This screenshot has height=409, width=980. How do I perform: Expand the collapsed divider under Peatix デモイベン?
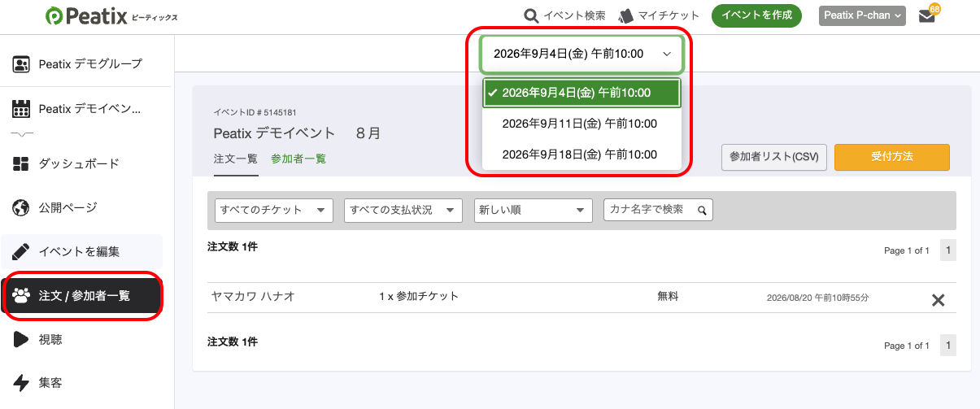point(23,133)
